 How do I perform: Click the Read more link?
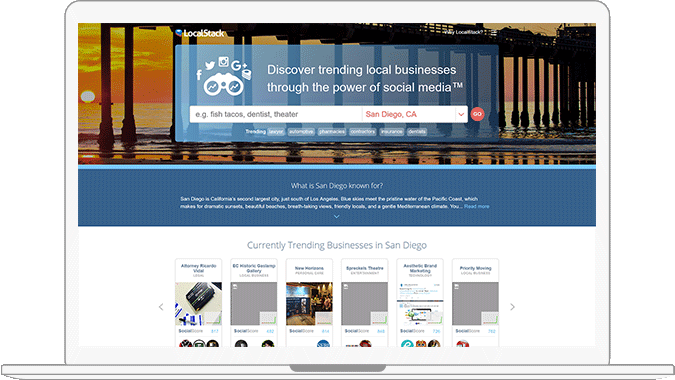tap(477, 207)
